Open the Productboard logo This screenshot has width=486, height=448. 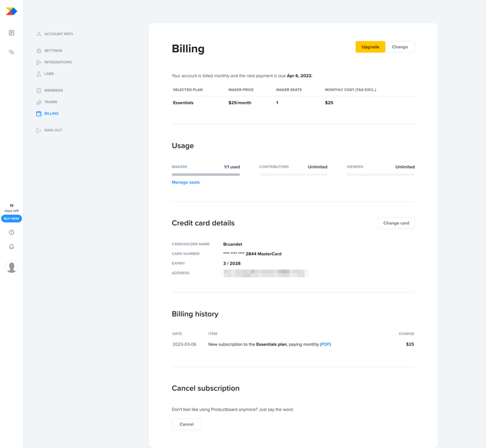tap(11, 10)
